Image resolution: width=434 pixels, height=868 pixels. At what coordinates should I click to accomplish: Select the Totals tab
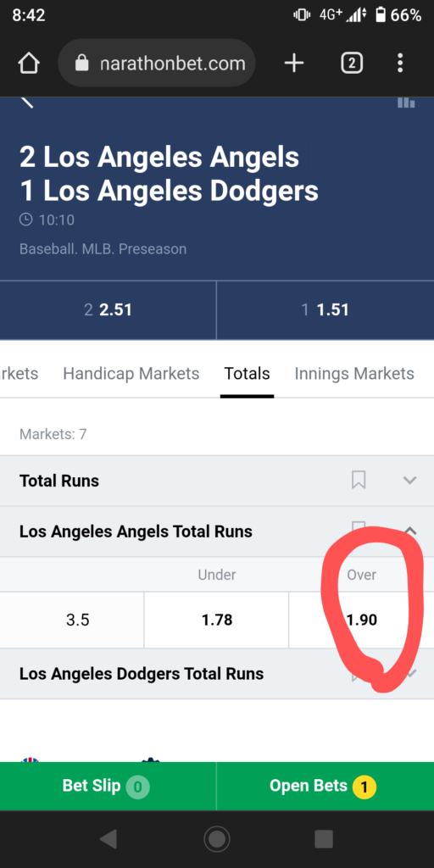point(247,374)
